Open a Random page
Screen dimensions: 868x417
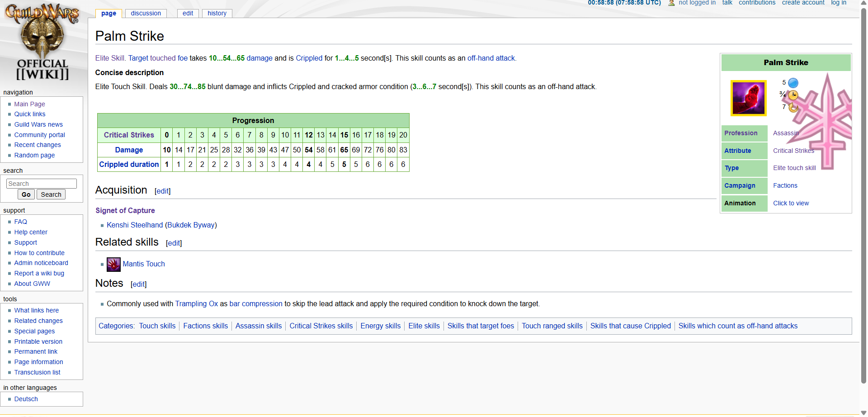34,155
